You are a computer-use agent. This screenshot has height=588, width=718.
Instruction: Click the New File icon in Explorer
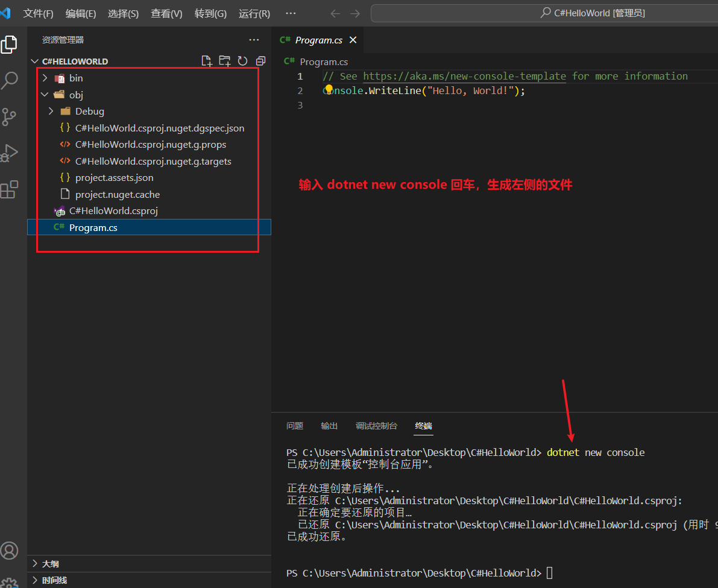coord(207,60)
